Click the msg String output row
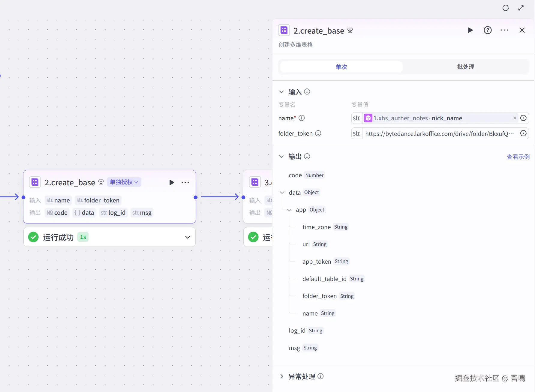535x392 pixels. (x=303, y=348)
